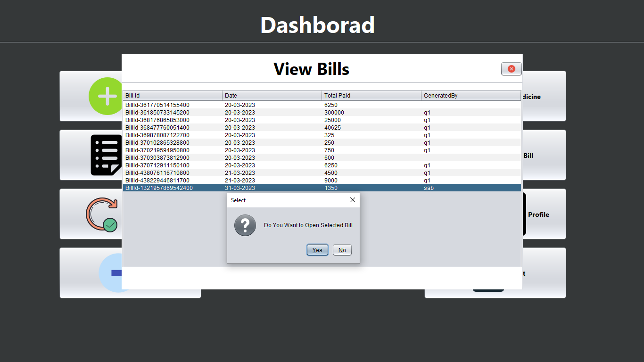
Task: Select row BillId-370219594950800
Action: (322, 150)
